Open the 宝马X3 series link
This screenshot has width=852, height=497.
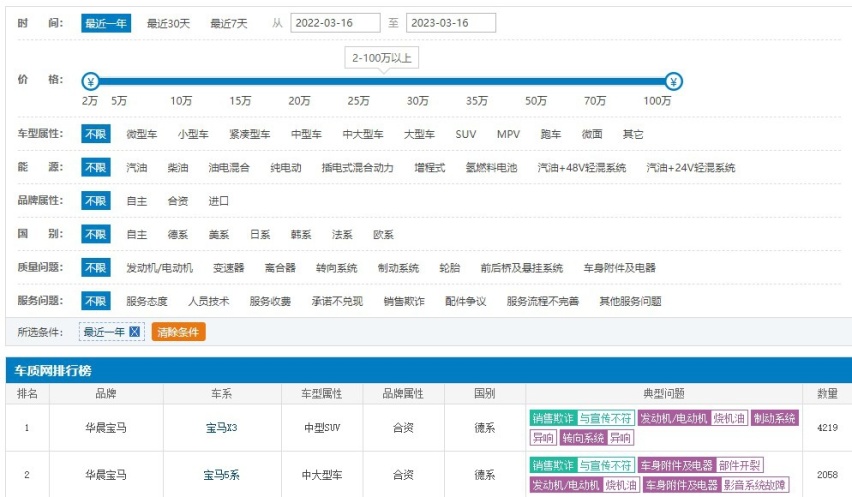pos(221,428)
